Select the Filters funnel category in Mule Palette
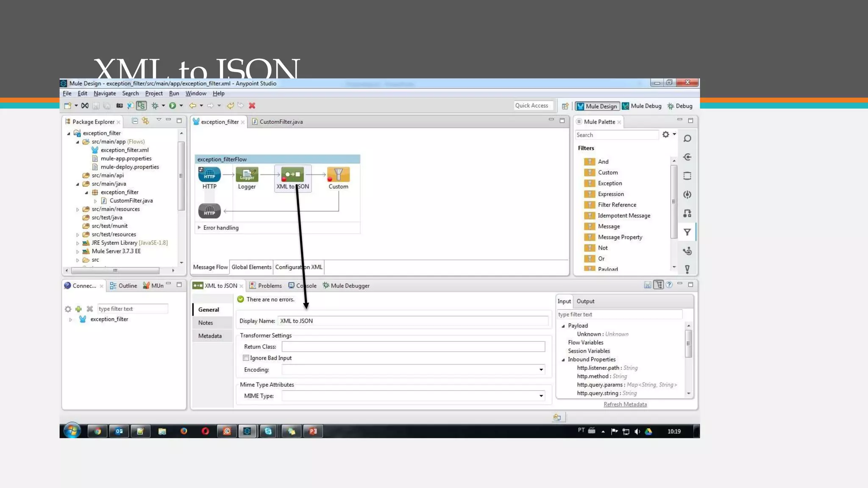 click(x=687, y=232)
